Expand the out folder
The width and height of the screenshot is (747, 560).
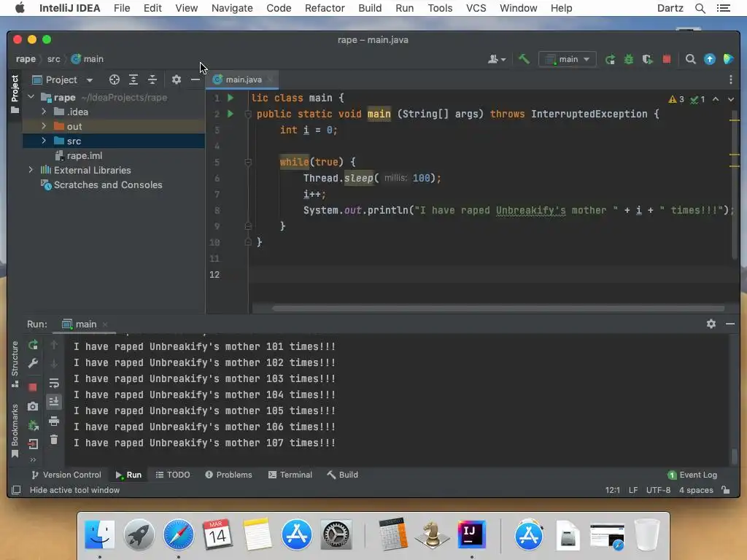tap(44, 126)
